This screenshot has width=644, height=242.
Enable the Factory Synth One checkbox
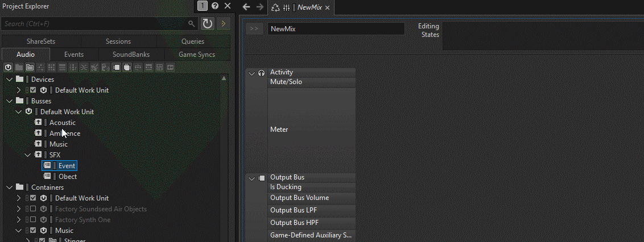tap(33, 219)
